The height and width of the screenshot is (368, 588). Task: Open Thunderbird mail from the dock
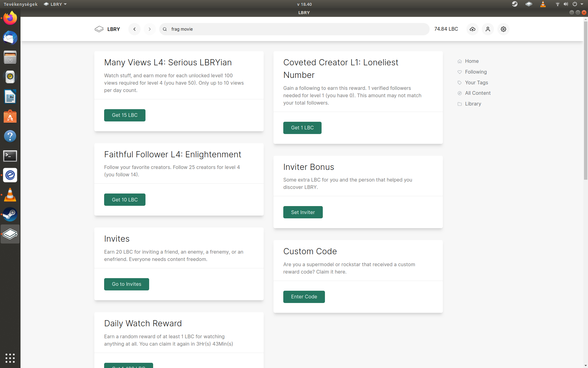[10, 38]
